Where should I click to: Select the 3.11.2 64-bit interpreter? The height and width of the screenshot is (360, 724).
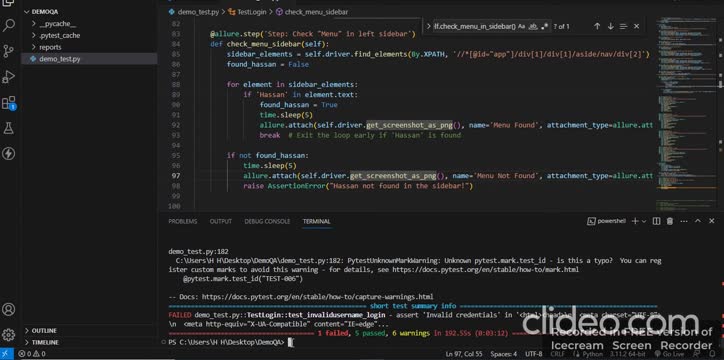pyautogui.click(x=627, y=354)
